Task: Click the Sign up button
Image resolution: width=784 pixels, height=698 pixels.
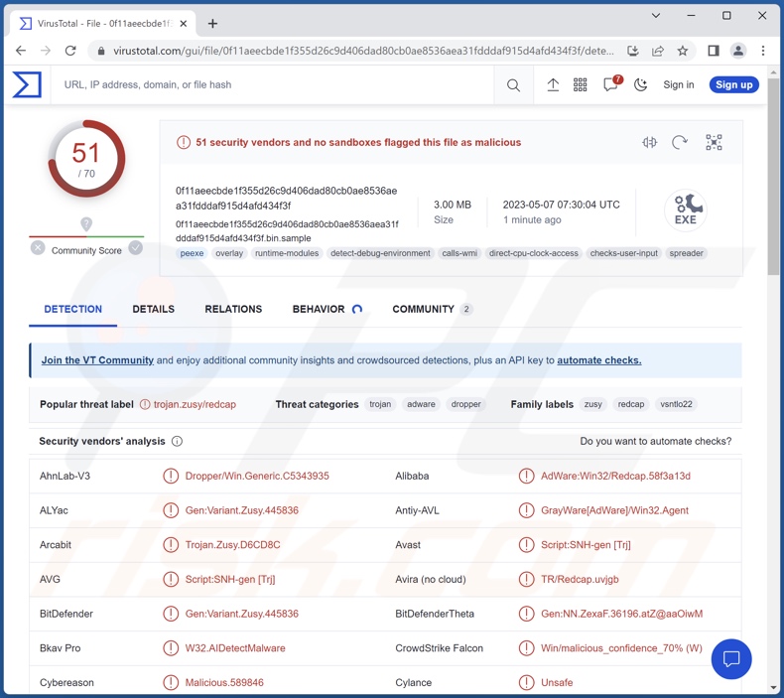Action: click(733, 85)
